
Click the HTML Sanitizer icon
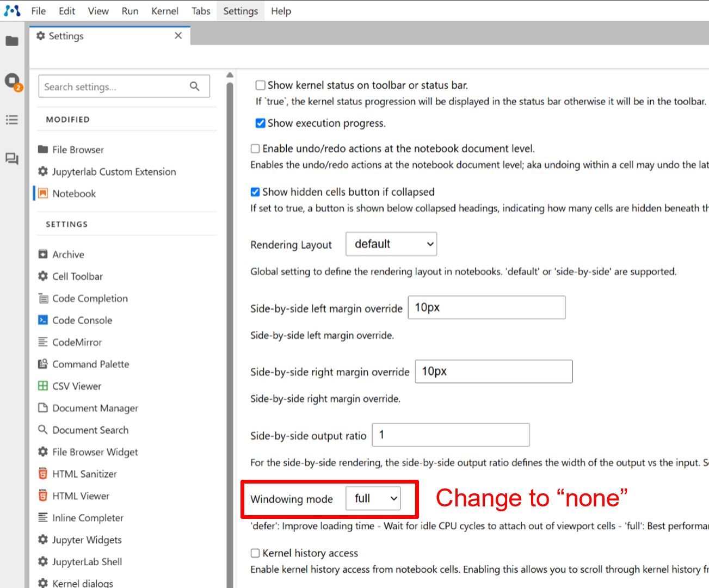click(x=43, y=474)
